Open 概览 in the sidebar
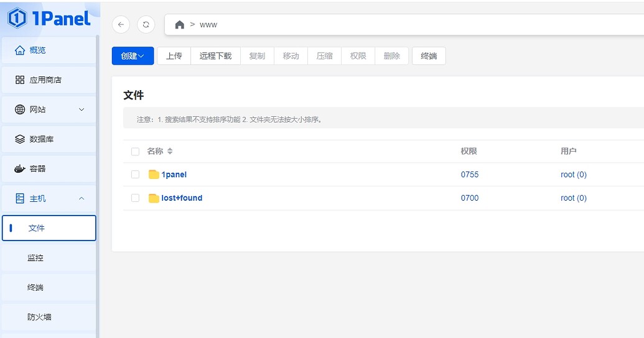The image size is (644, 338). coord(49,50)
